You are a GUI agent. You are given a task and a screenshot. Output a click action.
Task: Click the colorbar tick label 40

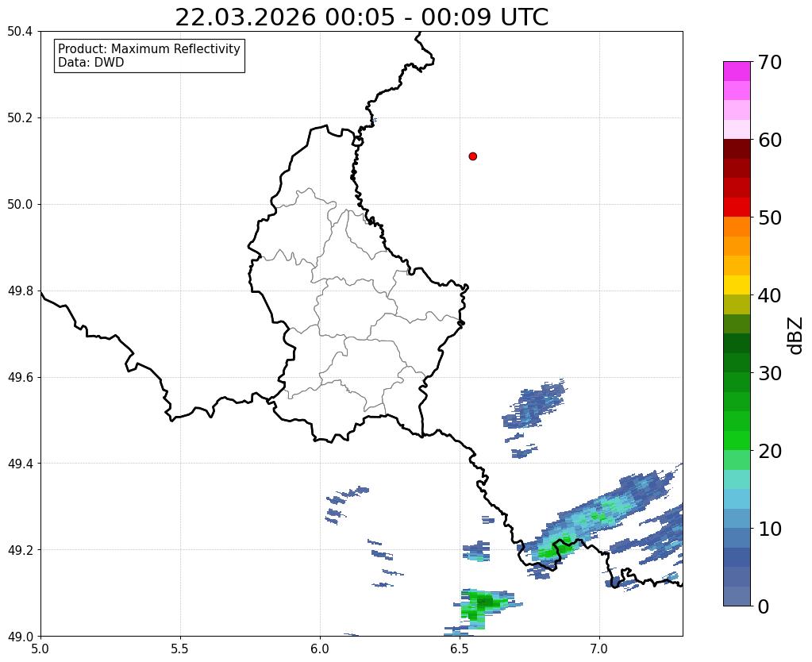tap(770, 295)
